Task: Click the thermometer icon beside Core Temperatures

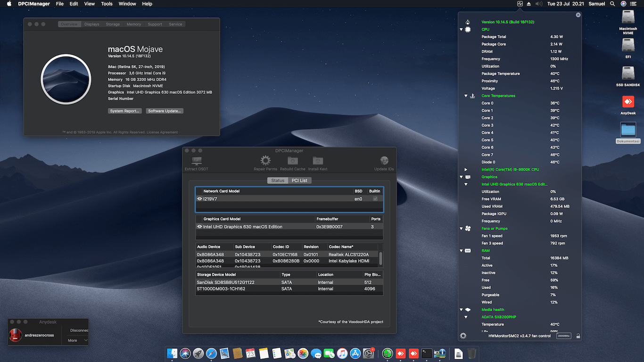Action: 472,96
